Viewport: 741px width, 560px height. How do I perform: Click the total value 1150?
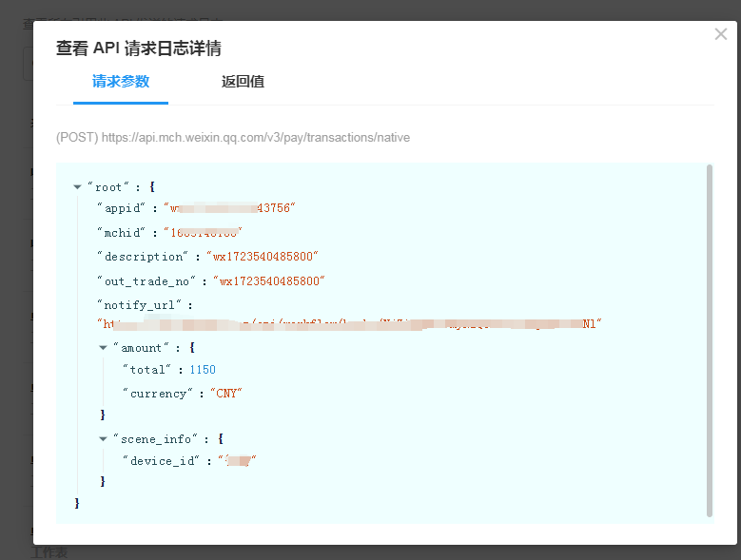click(203, 369)
